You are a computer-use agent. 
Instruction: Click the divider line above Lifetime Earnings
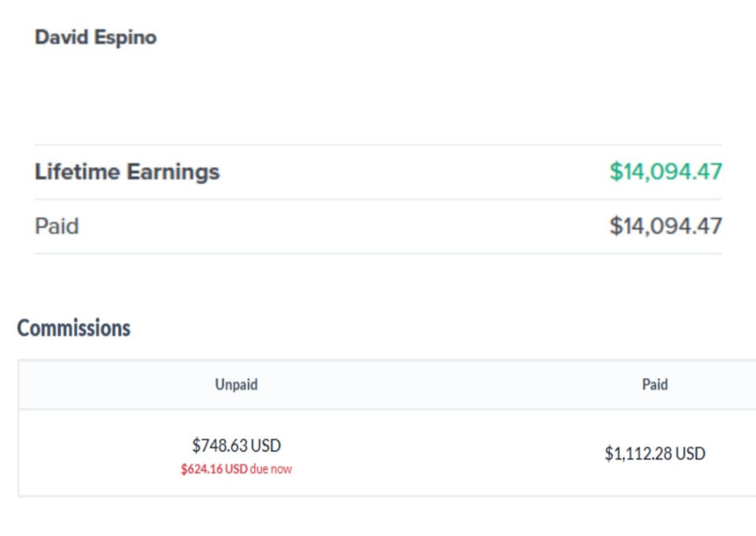[x=378, y=145]
